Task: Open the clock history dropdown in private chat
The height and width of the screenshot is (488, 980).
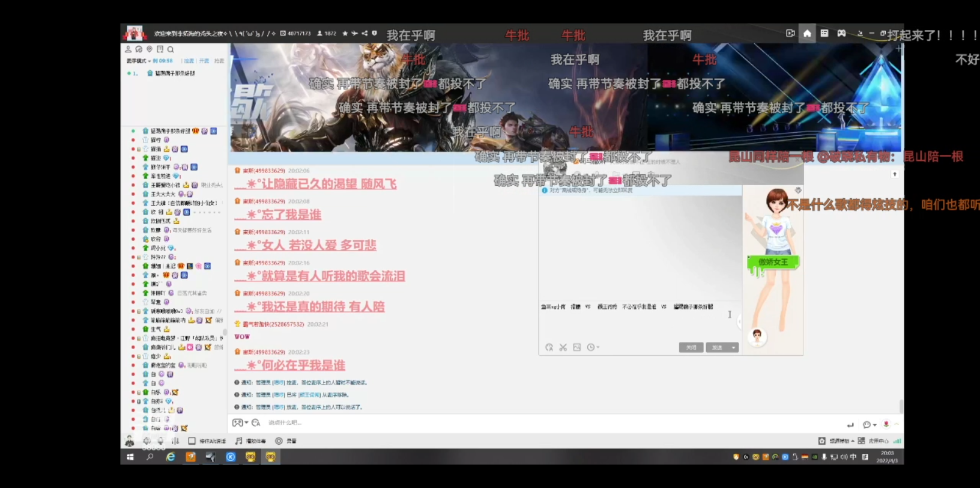Action: pos(593,347)
